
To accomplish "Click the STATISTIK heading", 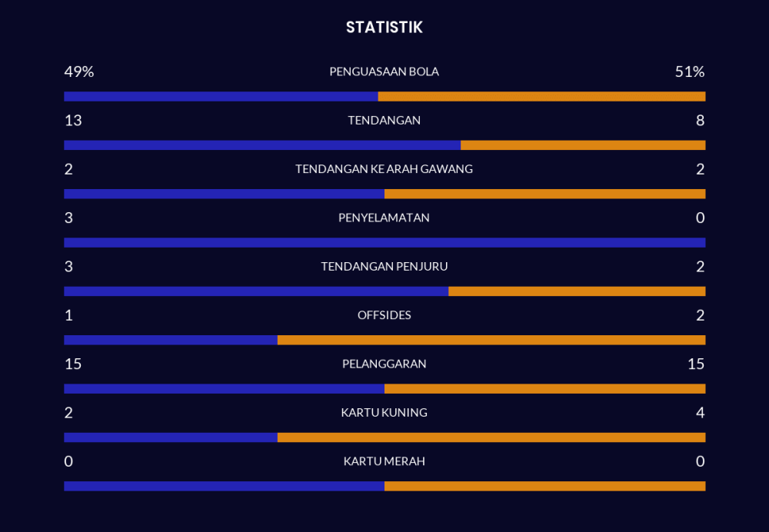I will coord(384,28).
